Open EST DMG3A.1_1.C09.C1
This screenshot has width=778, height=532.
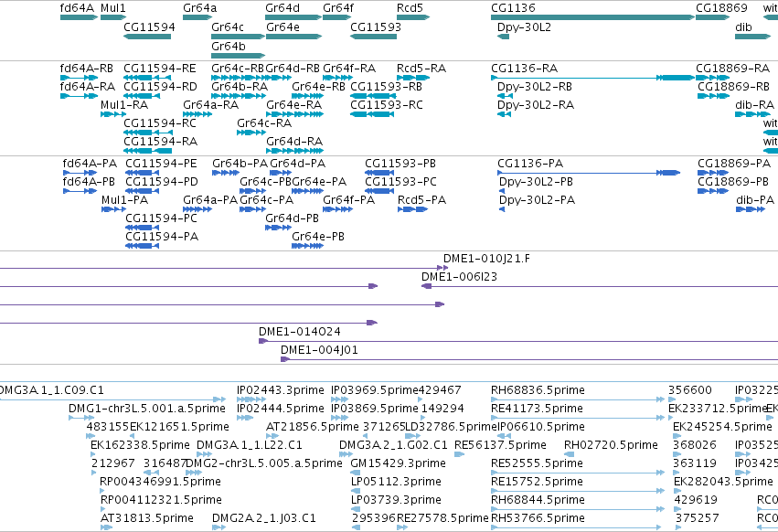click(x=51, y=390)
